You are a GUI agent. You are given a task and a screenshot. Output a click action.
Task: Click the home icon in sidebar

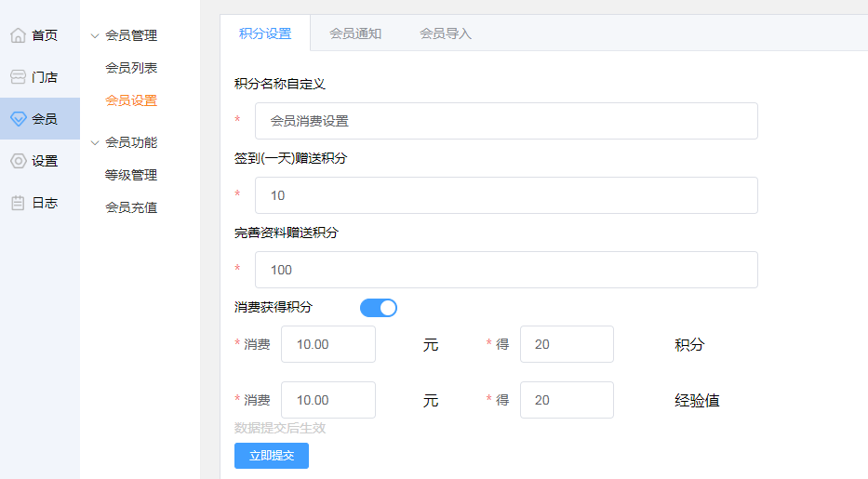pos(18,35)
